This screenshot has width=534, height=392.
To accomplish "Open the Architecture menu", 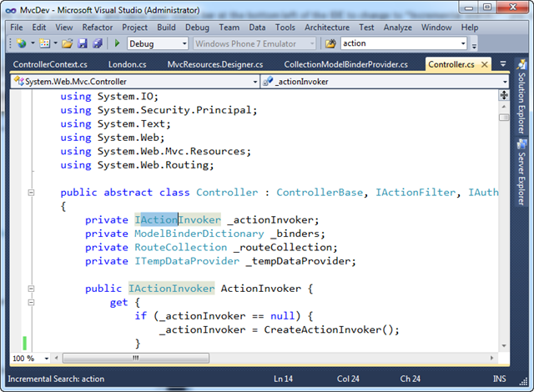I will click(x=327, y=28).
